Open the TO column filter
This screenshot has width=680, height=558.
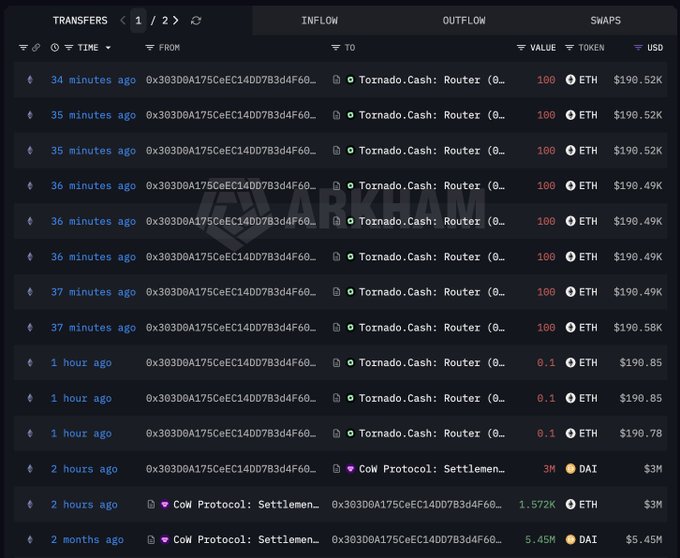(335, 47)
